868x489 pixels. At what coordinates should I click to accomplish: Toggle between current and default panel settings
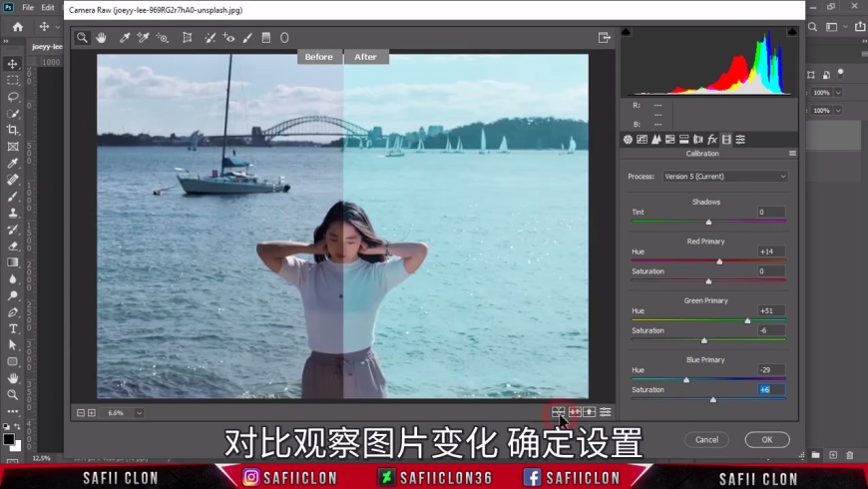click(x=605, y=412)
